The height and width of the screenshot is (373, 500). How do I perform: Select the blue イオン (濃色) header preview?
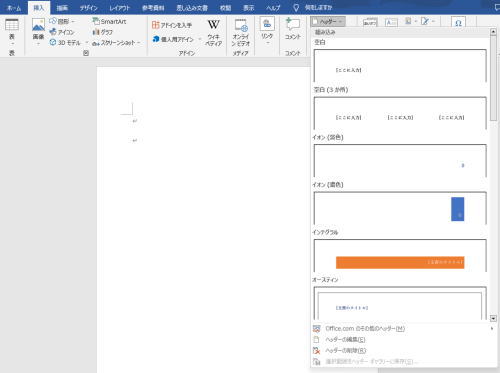400,208
